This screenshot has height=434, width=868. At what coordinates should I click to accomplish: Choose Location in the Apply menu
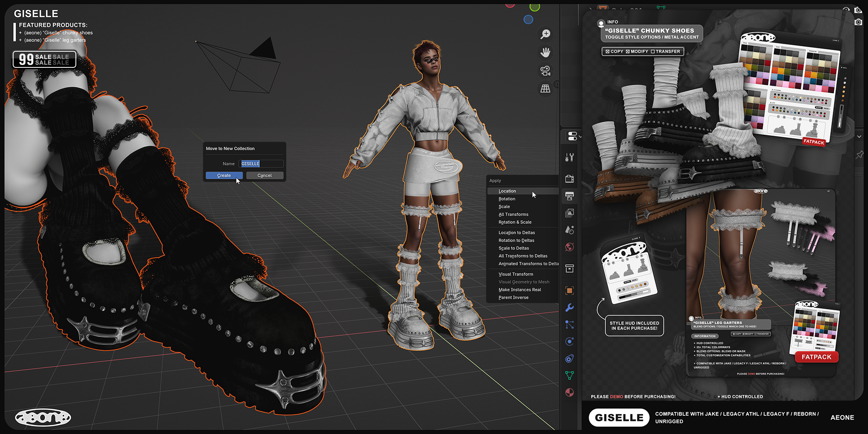(523, 191)
